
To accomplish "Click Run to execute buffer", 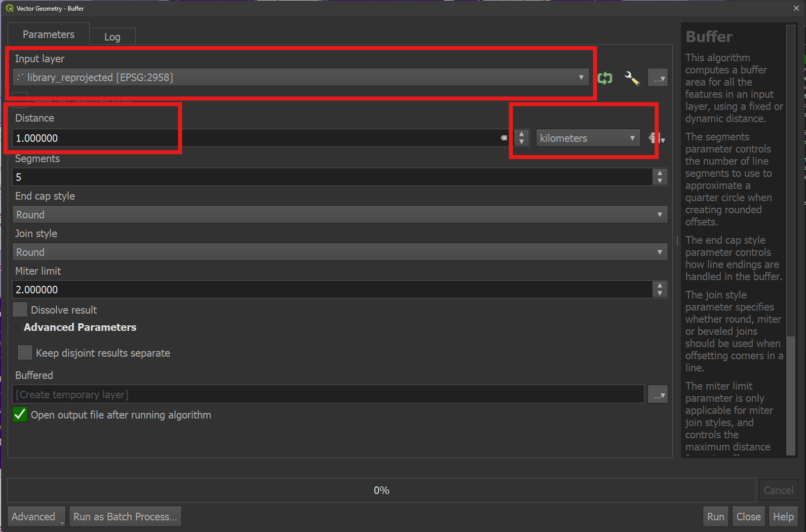I will point(715,516).
